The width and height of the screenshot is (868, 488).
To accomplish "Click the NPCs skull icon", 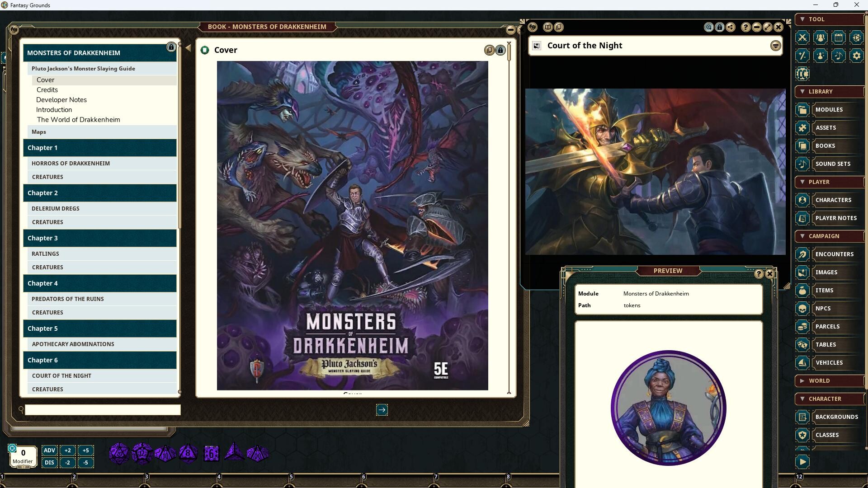I will point(802,309).
